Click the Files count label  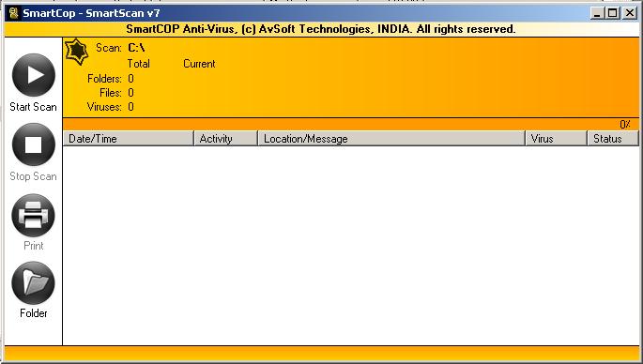click(111, 93)
